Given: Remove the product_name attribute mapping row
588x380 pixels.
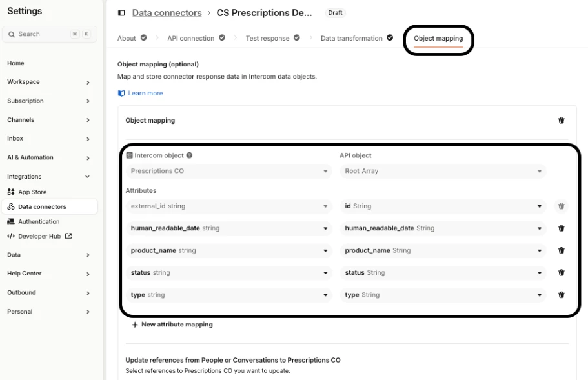Looking at the screenshot, I should pyautogui.click(x=561, y=250).
